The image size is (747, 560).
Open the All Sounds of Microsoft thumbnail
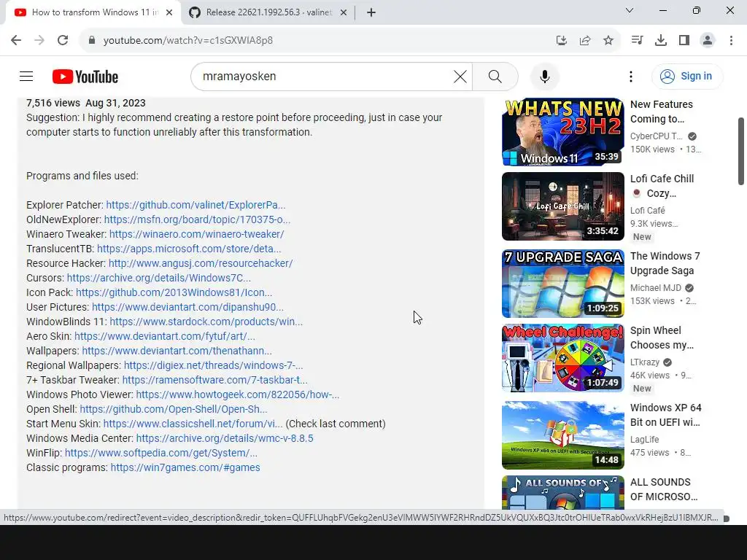562,492
